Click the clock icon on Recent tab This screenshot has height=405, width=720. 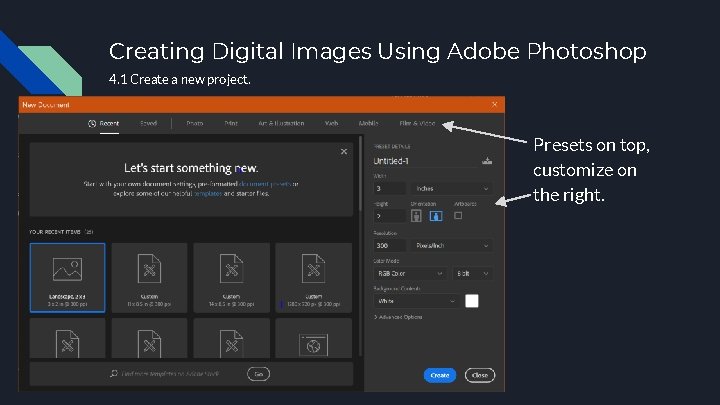point(92,124)
